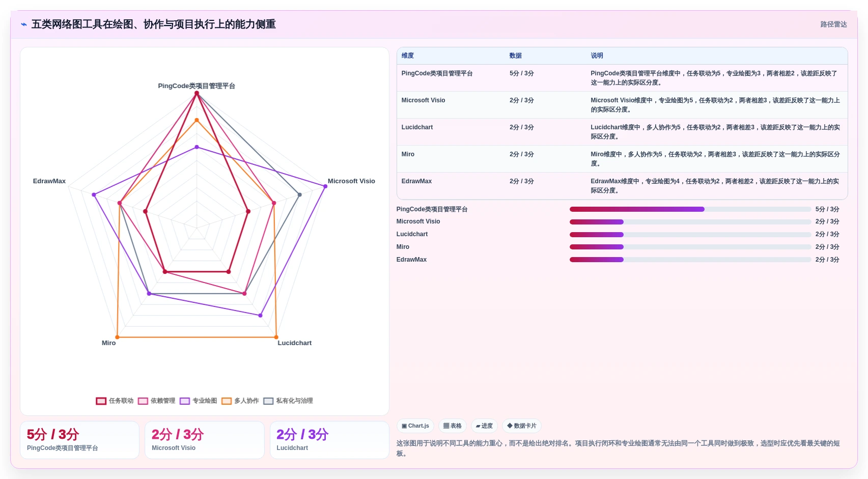Select the Chart.js tag chip

(415, 426)
